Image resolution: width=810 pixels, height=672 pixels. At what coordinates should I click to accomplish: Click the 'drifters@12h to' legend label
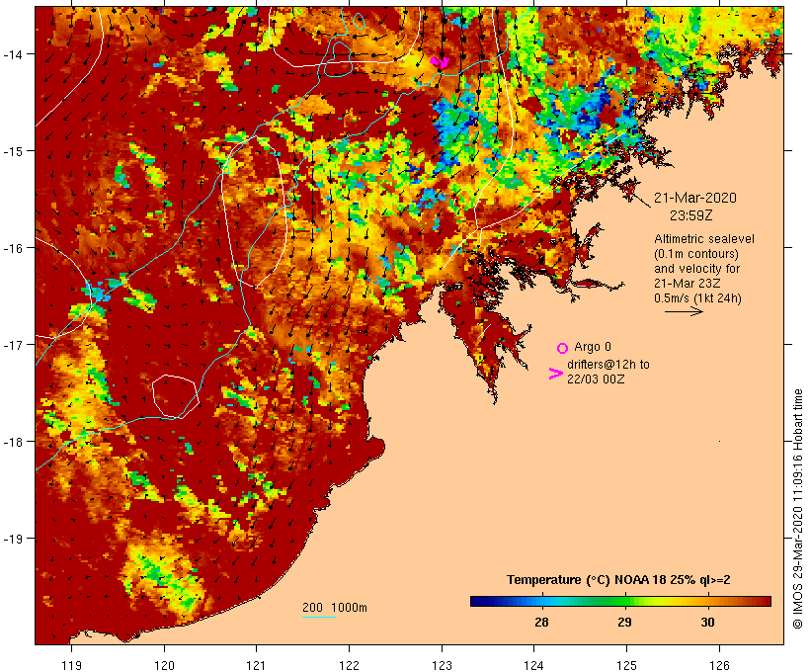[x=608, y=365]
